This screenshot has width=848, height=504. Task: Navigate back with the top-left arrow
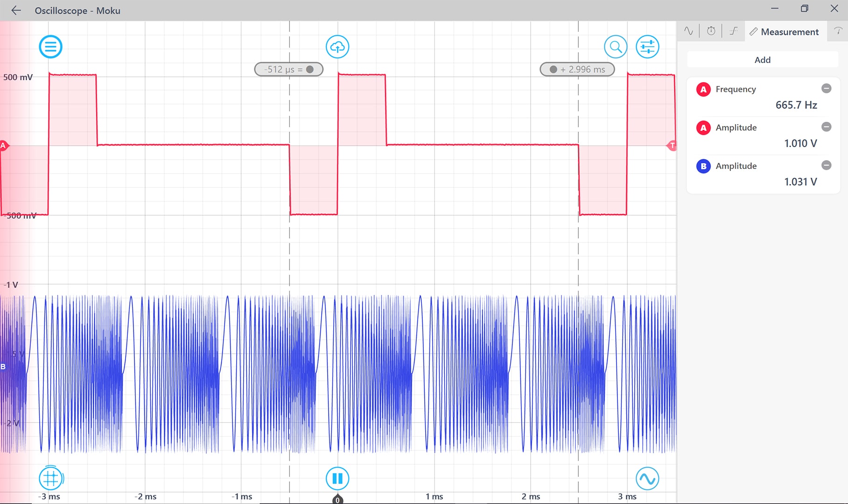click(15, 10)
